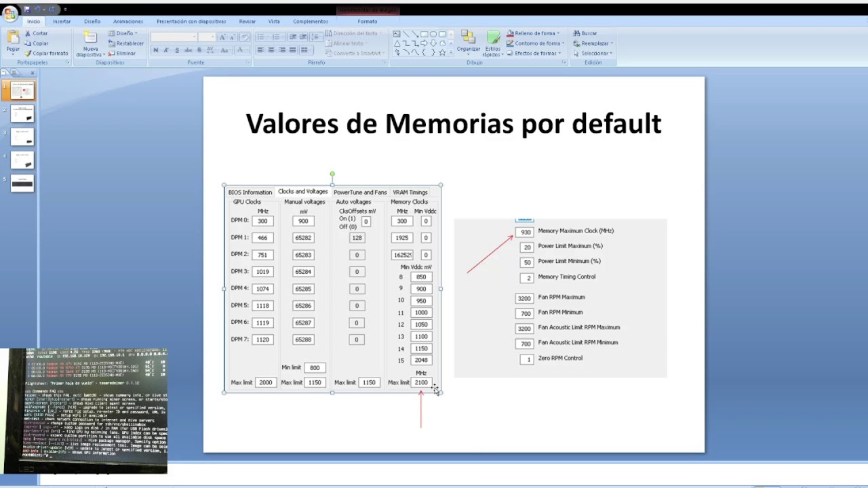Select the straight line shape
Screen dimensions: 868x488
[x=406, y=34]
